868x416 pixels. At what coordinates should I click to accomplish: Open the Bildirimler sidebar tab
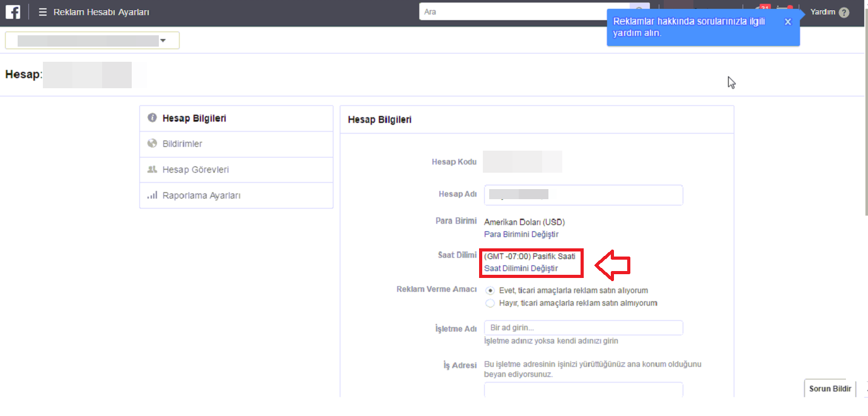(236, 144)
